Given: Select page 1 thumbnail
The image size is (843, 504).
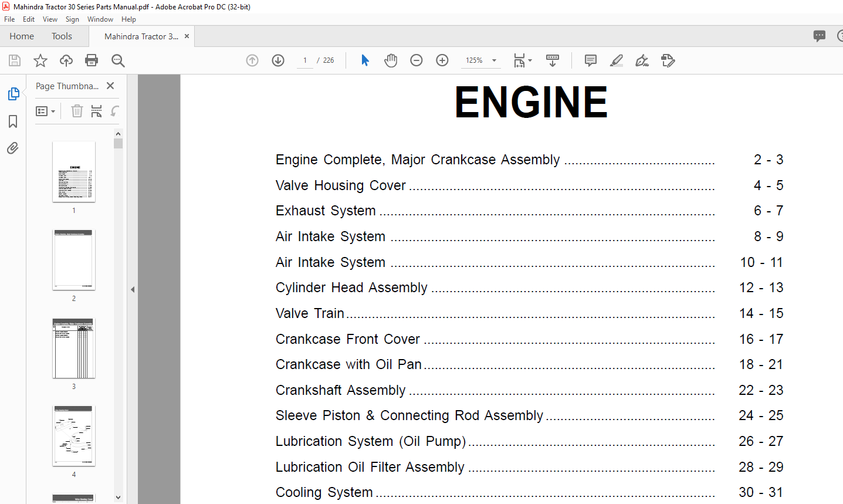Looking at the screenshot, I should tap(74, 171).
